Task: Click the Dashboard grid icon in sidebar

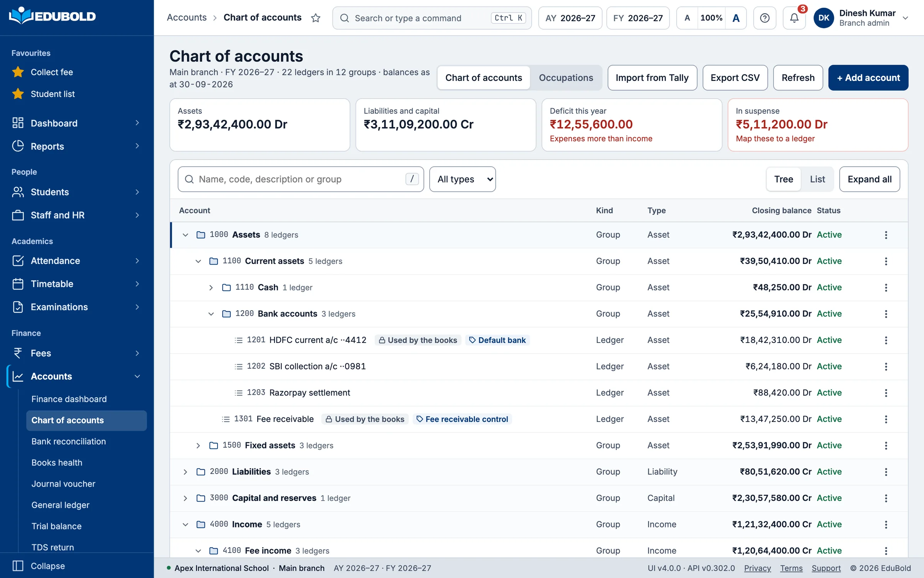Action: click(x=18, y=123)
